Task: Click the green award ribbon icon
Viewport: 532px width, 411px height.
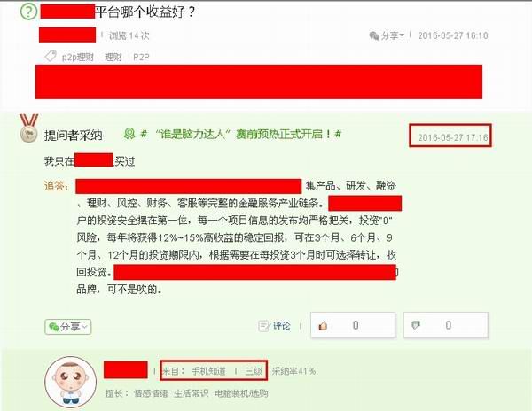Action: click(129, 134)
